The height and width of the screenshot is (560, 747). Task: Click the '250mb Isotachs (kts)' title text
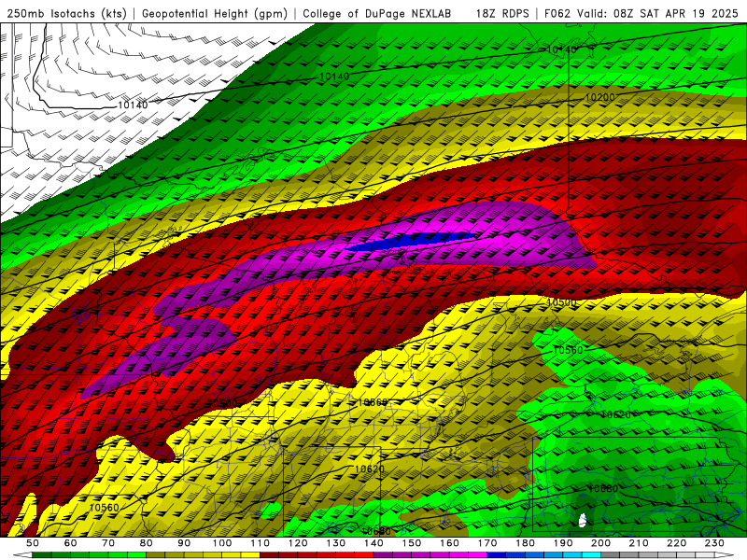pos(66,14)
